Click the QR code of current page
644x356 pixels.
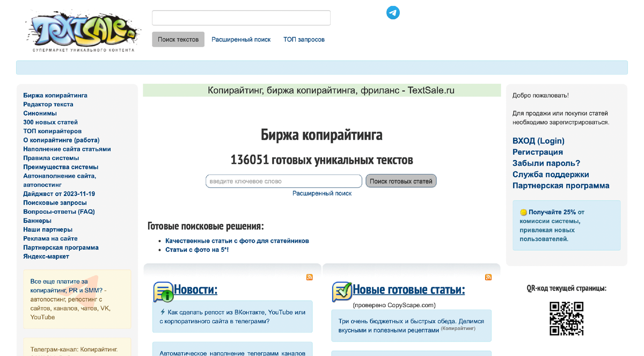[566, 319]
